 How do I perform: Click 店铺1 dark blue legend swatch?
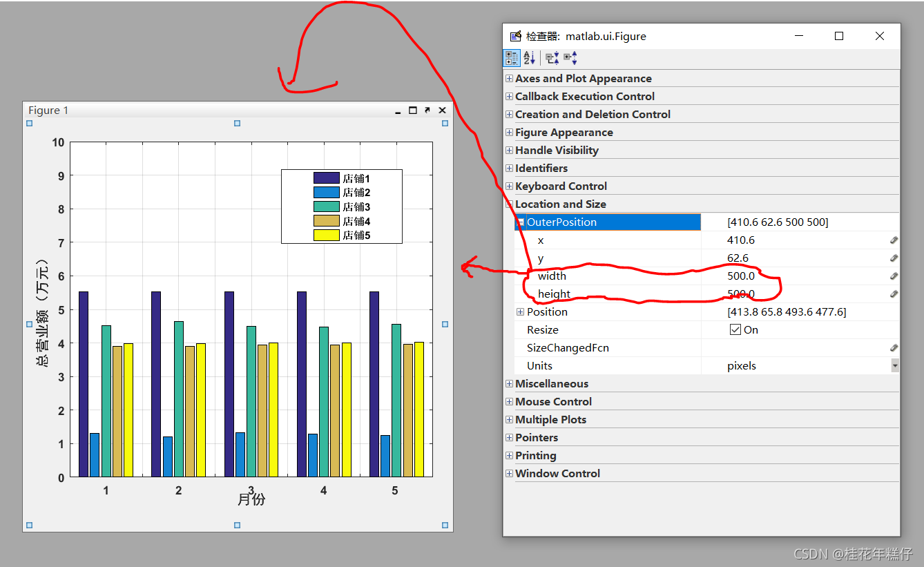[326, 178]
